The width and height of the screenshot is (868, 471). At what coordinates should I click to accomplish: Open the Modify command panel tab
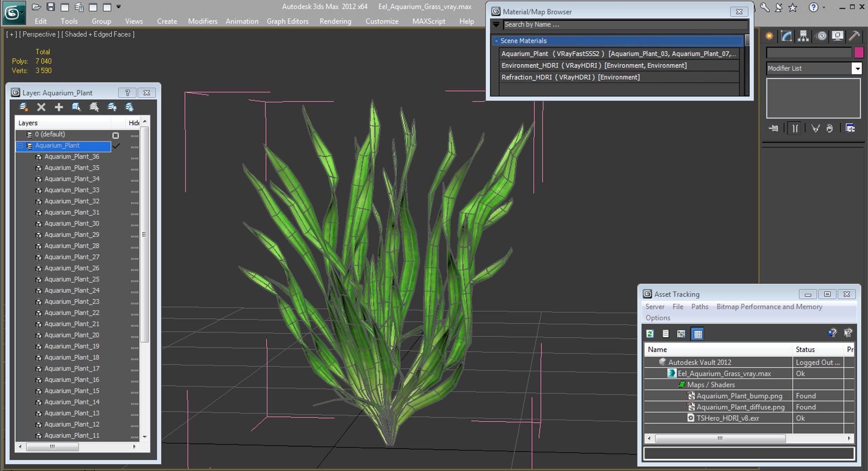[x=787, y=36]
